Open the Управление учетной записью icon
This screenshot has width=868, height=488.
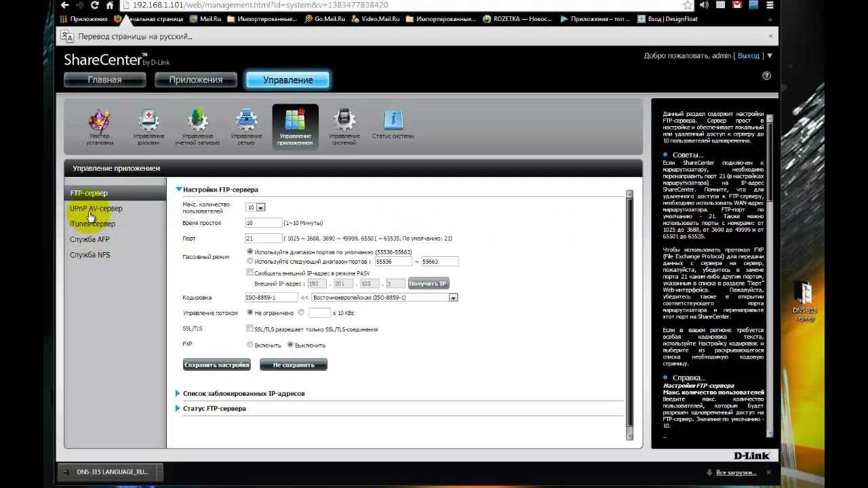coord(197,127)
